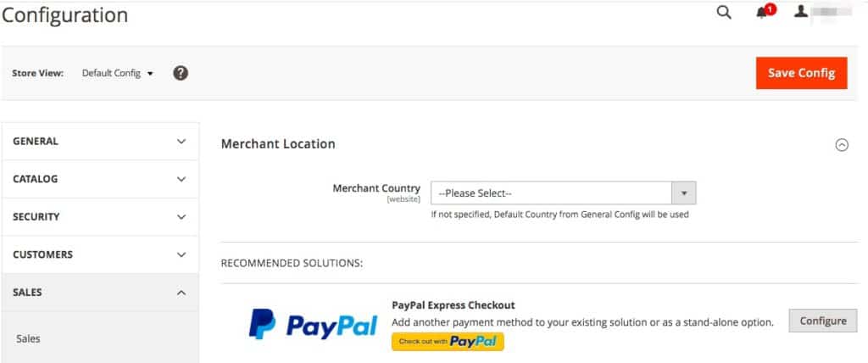The image size is (868, 363).
Task: Open the Merchant Country dropdown
Action: [x=563, y=193]
